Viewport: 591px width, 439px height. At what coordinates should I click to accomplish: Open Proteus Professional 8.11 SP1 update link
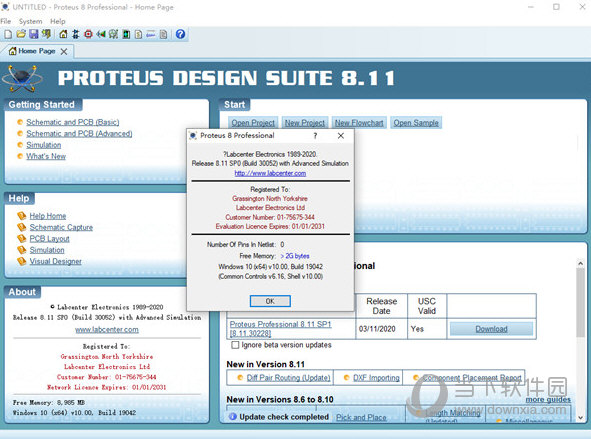tap(280, 329)
